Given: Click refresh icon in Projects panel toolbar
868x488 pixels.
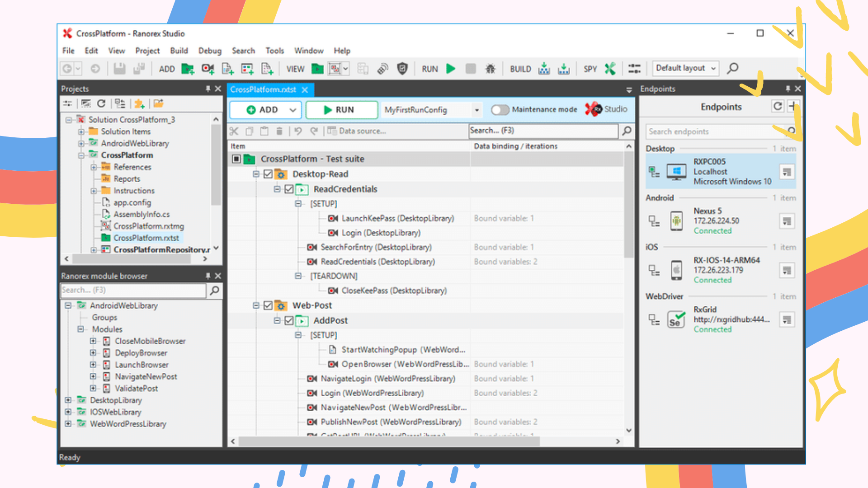Looking at the screenshot, I should click(x=101, y=103).
